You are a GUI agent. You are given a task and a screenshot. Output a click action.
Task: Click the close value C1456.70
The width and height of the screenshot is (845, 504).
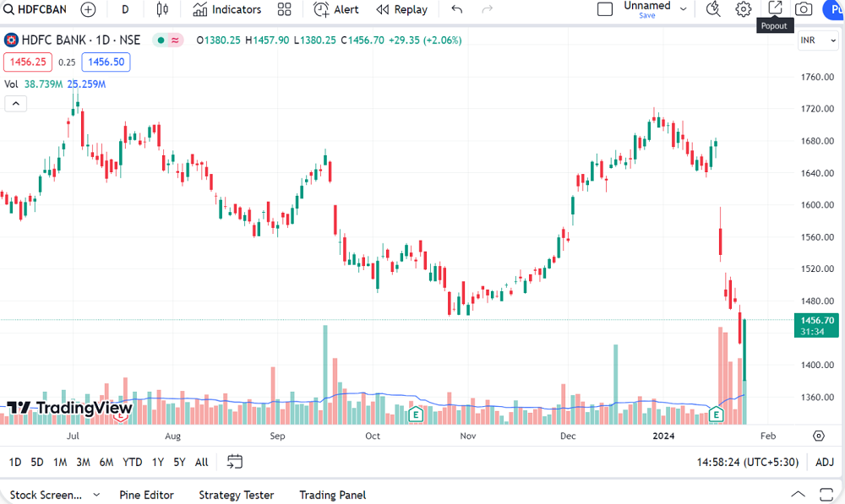(x=363, y=41)
